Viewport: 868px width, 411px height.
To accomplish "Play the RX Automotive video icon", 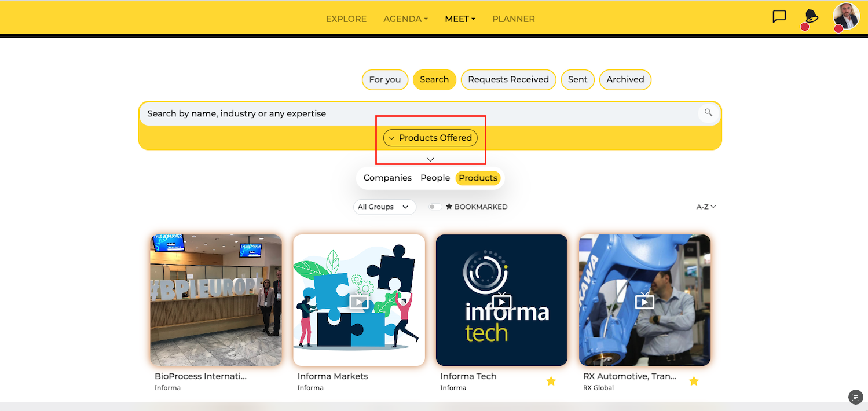I will 644,301.
